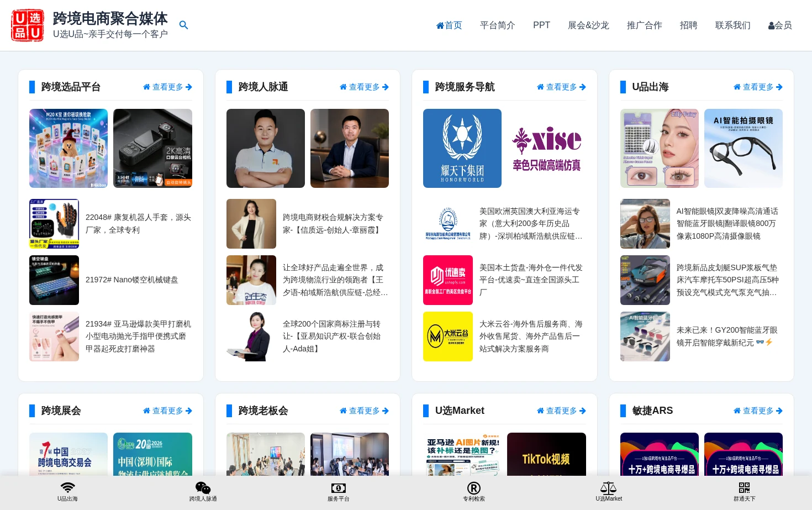
Task: Open PPT navigation item
Action: 541,25
